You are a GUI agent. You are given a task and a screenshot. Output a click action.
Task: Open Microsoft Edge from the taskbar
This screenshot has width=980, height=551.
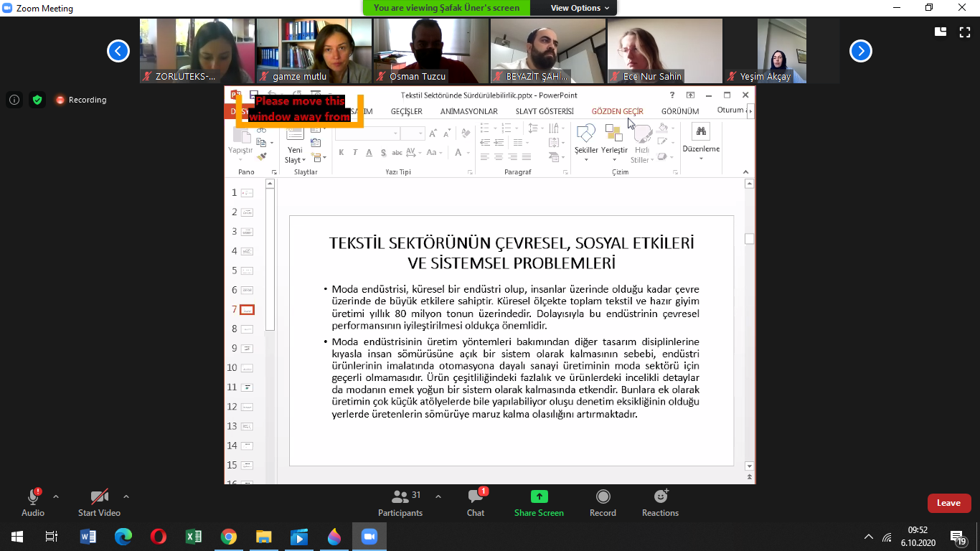123,537
